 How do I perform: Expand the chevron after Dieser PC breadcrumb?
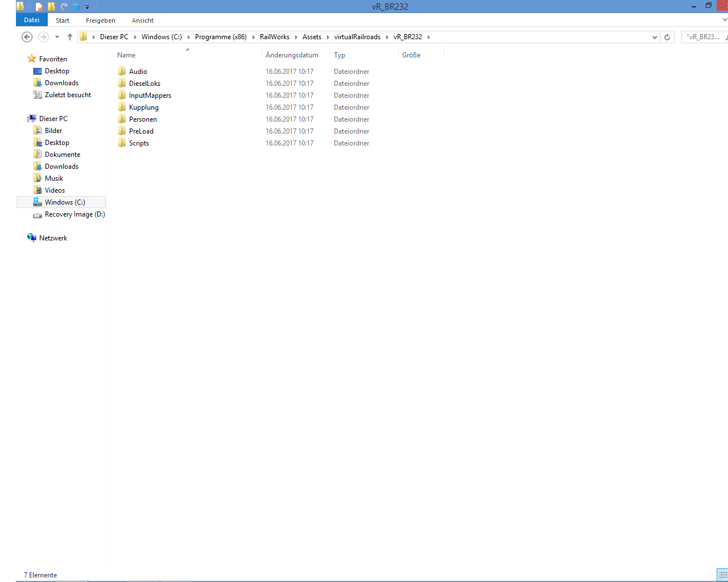135,37
